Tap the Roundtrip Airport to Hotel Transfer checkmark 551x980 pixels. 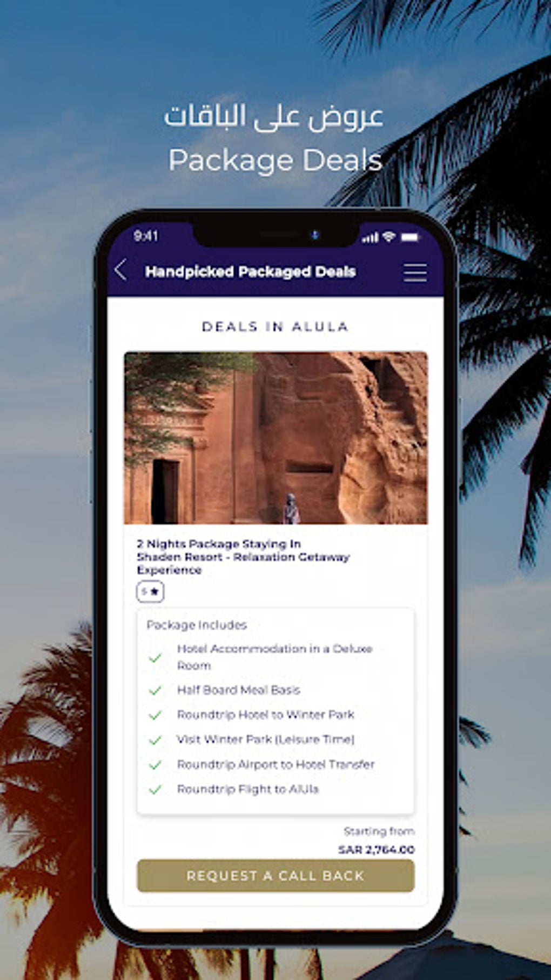[x=156, y=765]
